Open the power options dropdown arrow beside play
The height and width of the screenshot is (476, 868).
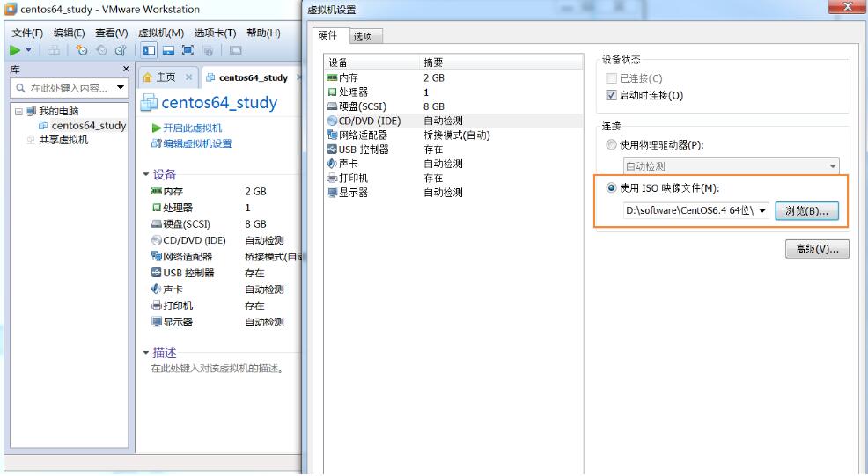point(29,50)
